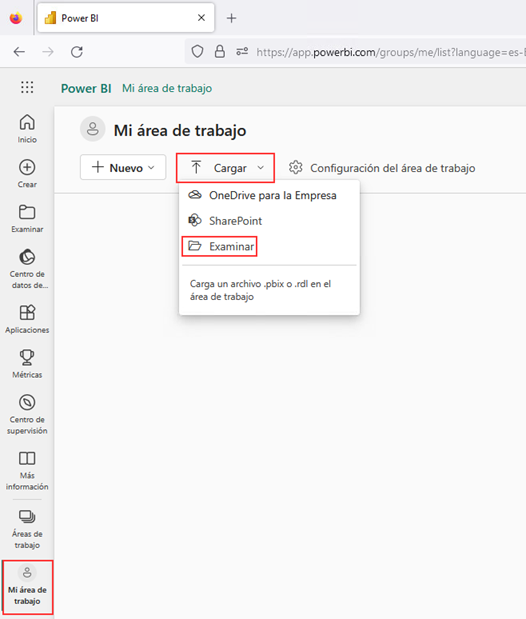This screenshot has width=526, height=619.
Task: Open a new browser tab
Action: pyautogui.click(x=231, y=18)
